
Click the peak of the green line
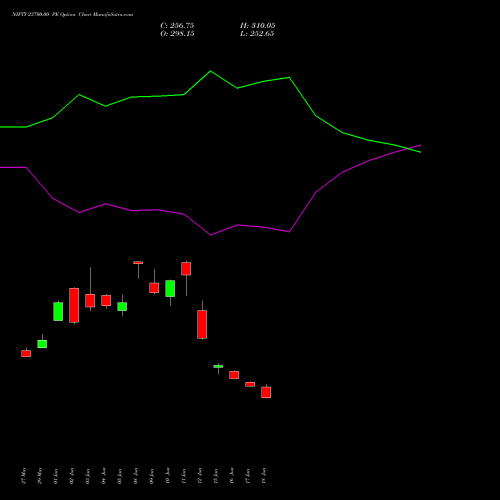[x=210, y=71]
